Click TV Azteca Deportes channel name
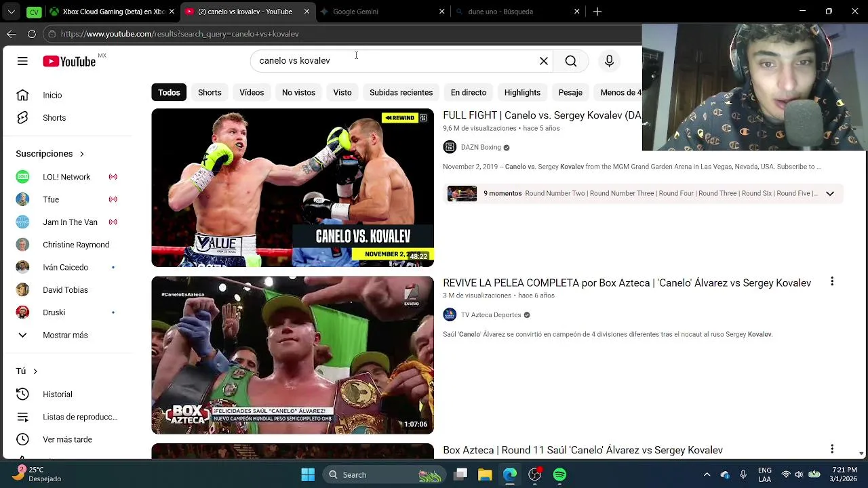 point(491,314)
